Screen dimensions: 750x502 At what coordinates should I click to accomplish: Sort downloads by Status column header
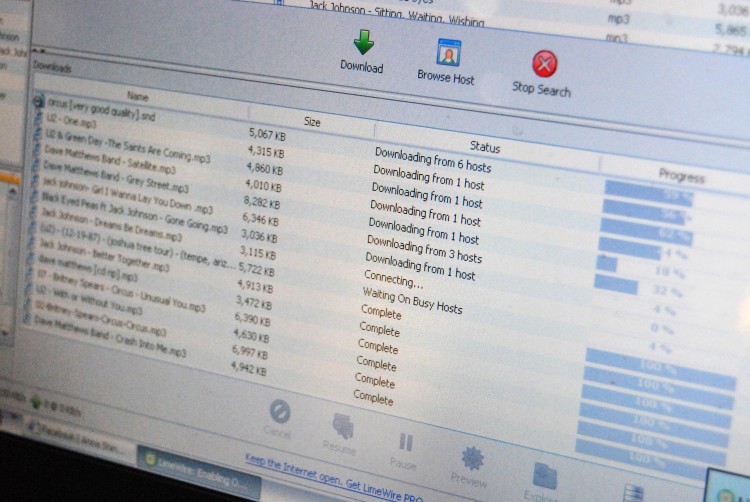[x=484, y=147]
